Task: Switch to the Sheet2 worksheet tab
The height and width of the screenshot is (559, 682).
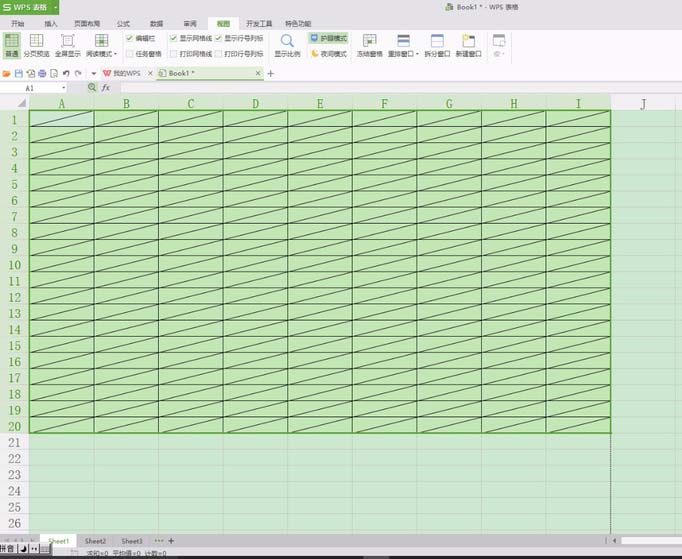Action: pyautogui.click(x=95, y=541)
